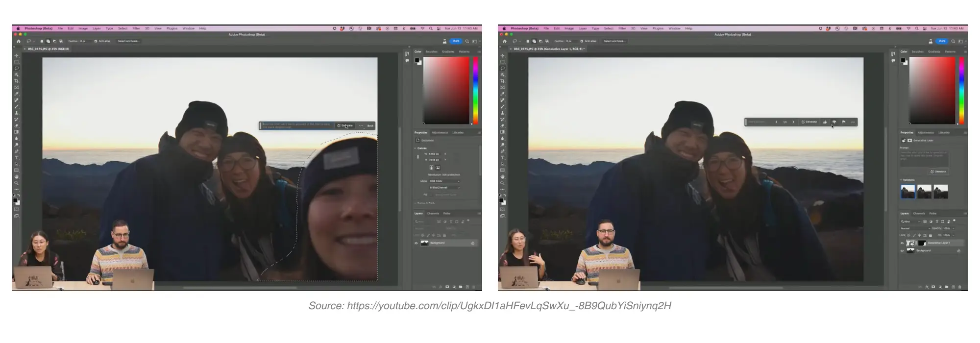Screen dimensions: 980x343
Task: Toggle Anti-alias checkbox in the left screenshot
Action: (96, 41)
